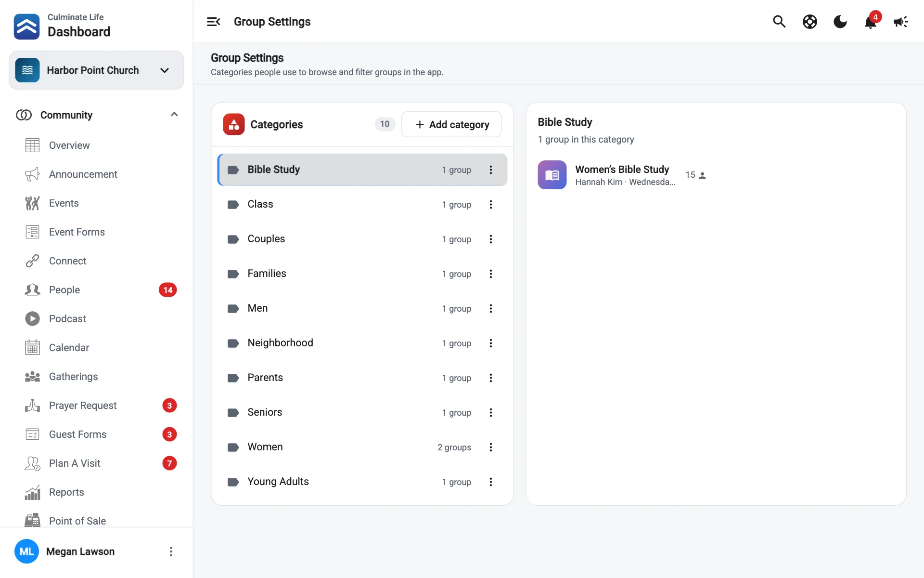The width and height of the screenshot is (924, 578).
Task: Open options menu for Couples category
Action: (491, 239)
